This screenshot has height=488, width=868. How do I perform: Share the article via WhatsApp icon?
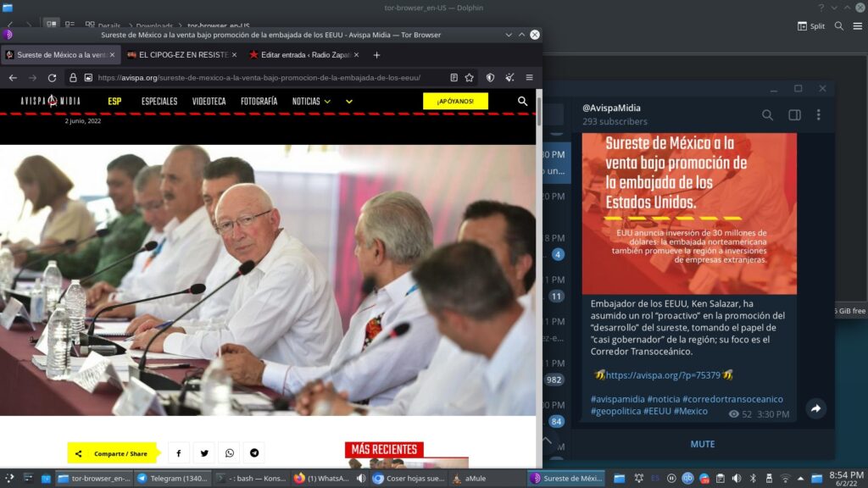230,453
